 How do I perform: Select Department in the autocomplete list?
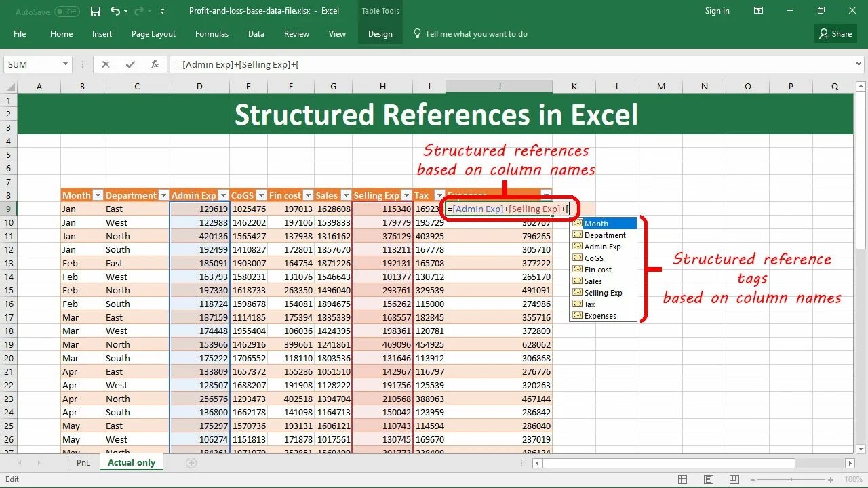[604, 235]
